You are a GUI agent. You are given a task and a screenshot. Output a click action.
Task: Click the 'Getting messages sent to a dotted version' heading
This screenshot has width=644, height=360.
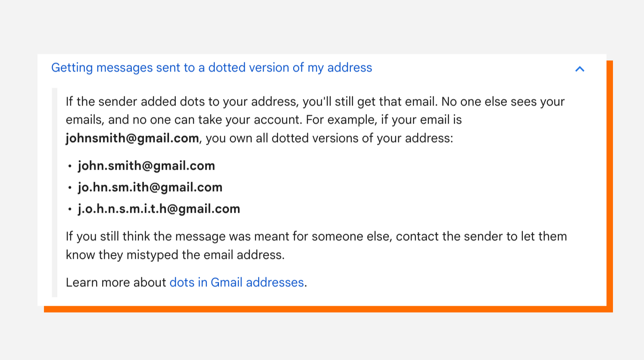pyautogui.click(x=211, y=68)
